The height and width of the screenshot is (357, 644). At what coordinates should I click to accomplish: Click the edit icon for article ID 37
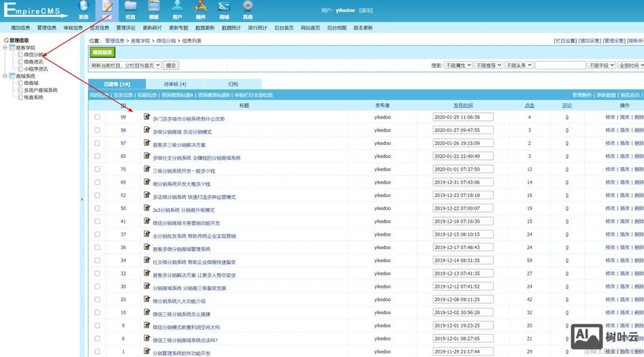coord(147,234)
